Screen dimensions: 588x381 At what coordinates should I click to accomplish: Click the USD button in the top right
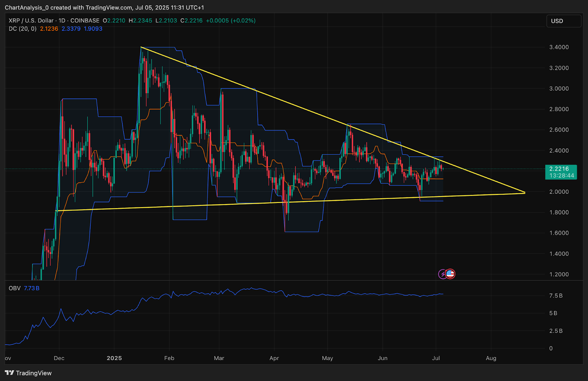point(564,21)
